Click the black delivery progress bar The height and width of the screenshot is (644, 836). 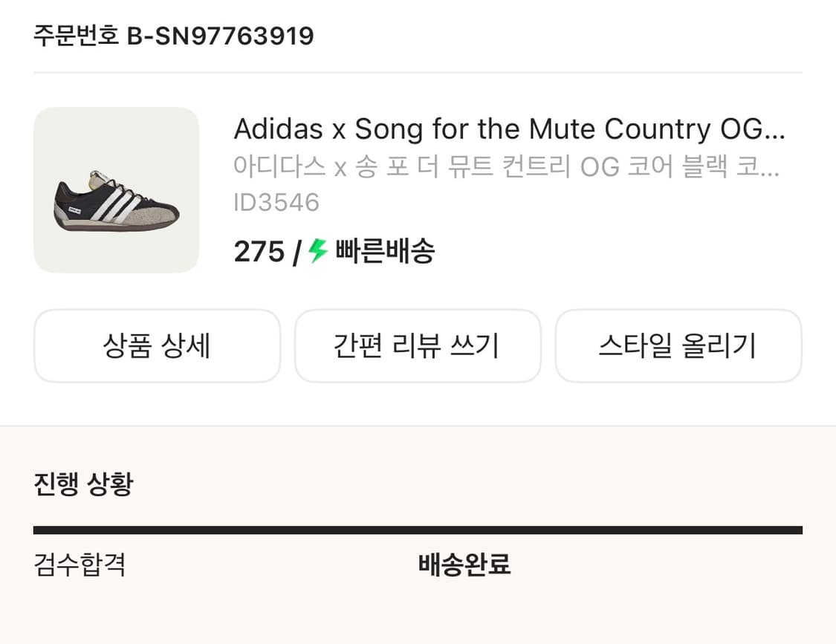click(x=418, y=530)
